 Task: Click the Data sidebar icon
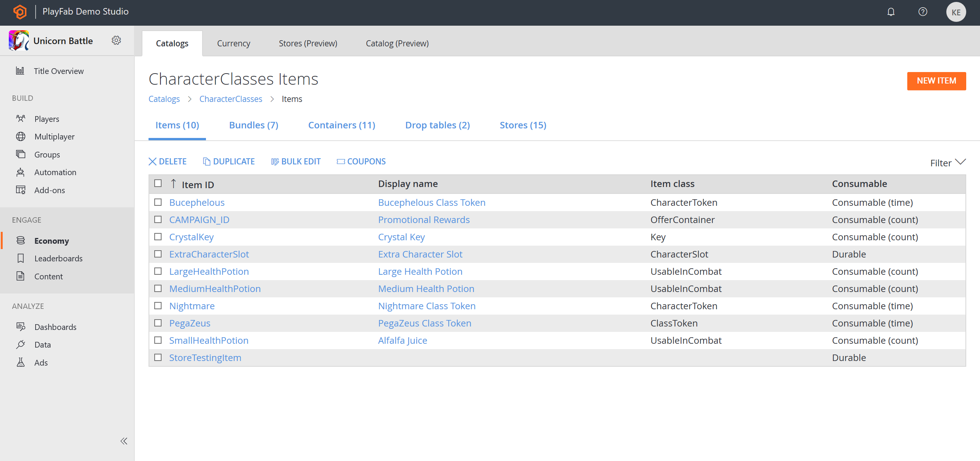tap(20, 345)
